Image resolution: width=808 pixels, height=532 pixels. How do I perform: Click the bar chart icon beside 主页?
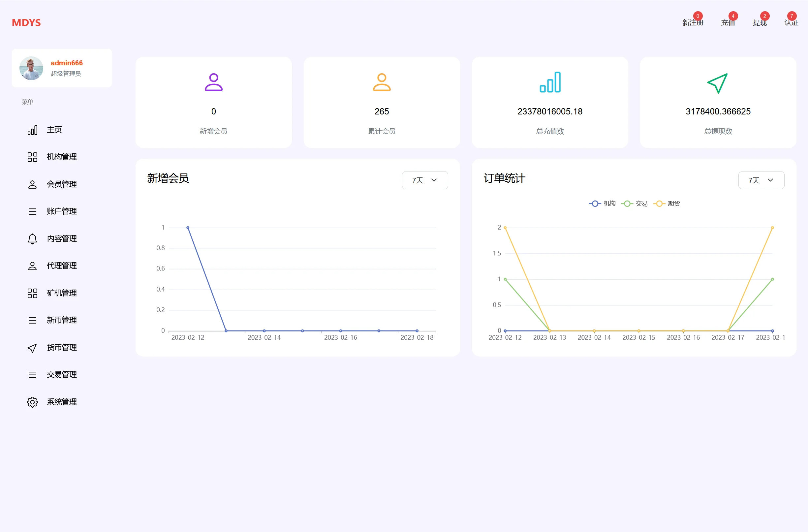pyautogui.click(x=32, y=130)
